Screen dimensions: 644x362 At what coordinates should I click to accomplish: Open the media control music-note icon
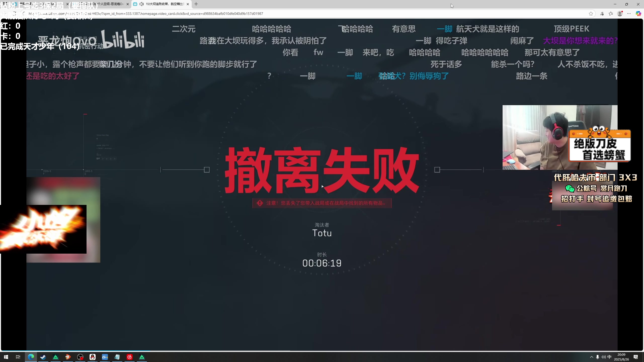tap(602, 14)
